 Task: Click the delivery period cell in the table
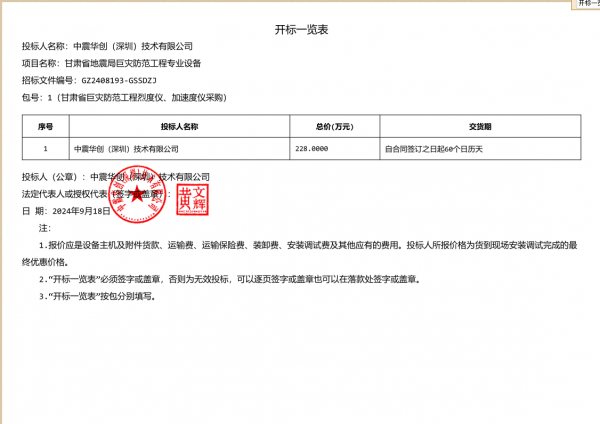tap(434, 148)
